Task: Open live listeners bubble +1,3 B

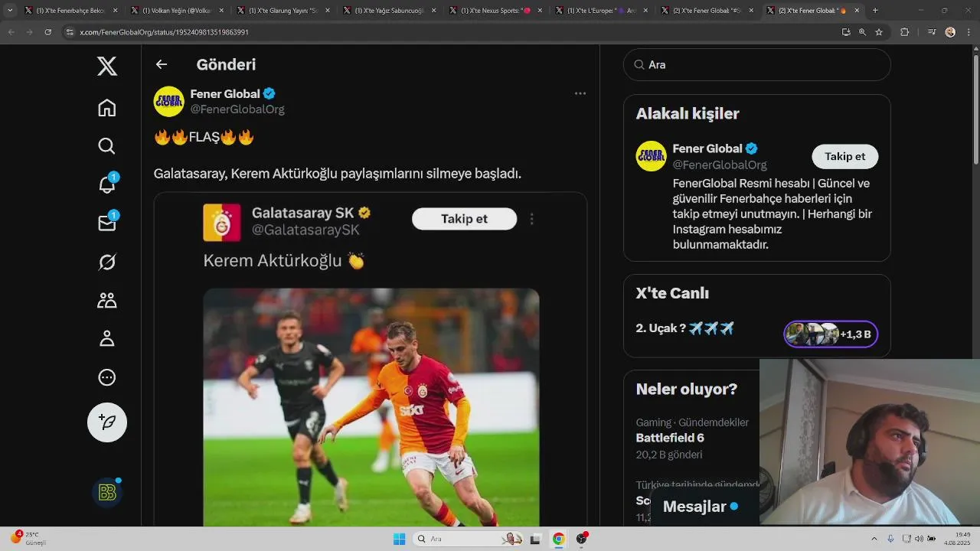Action: click(831, 334)
